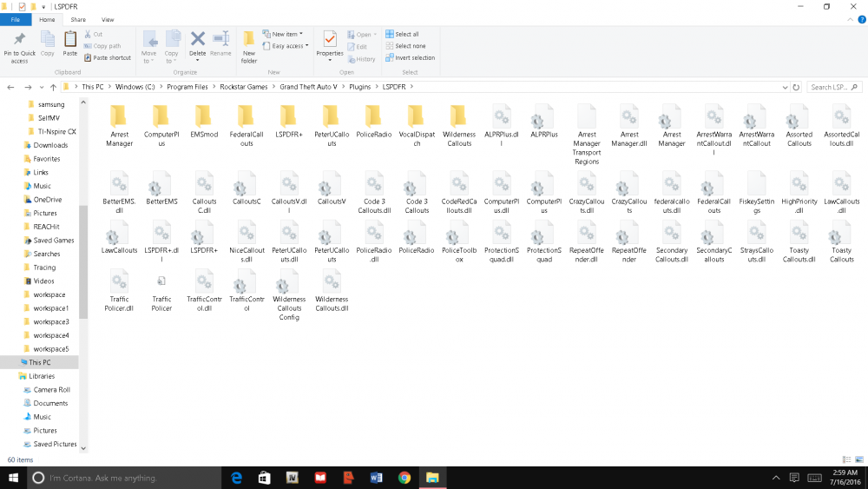Select the FiskeySettings file

point(757,193)
